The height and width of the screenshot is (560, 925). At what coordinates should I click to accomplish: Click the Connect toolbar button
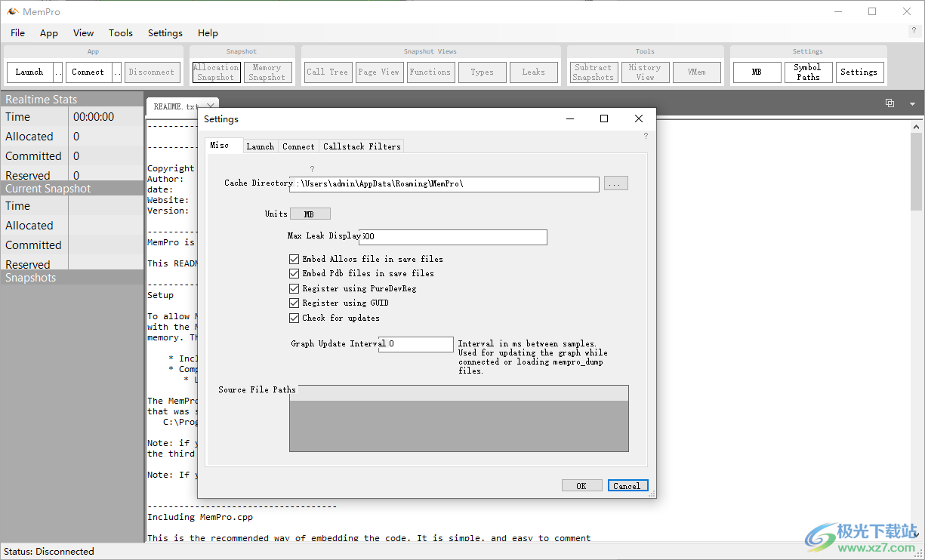(88, 72)
